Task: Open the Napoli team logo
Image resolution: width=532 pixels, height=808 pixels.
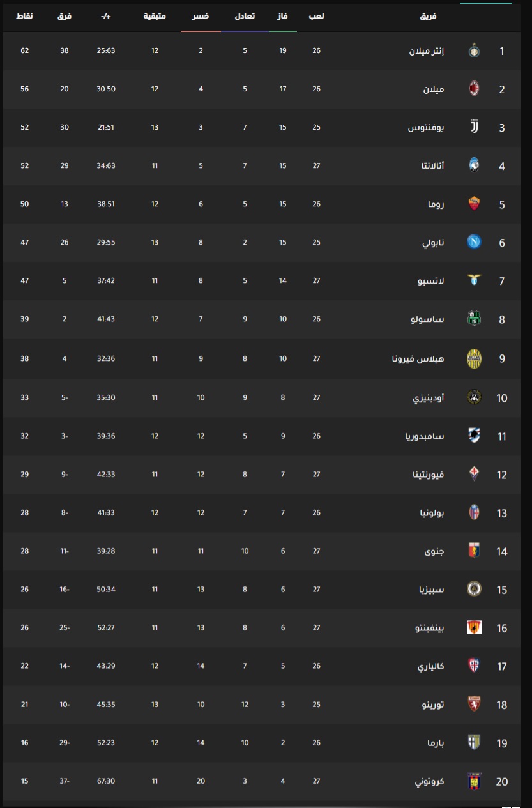Action: (x=474, y=242)
